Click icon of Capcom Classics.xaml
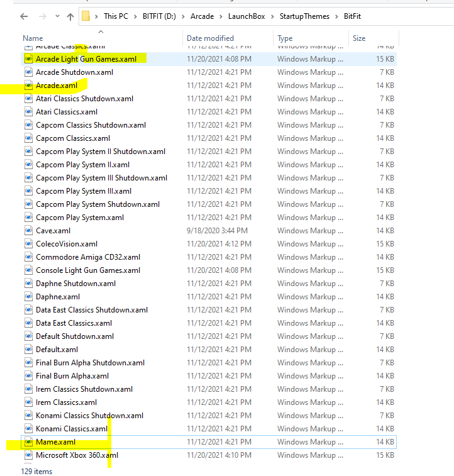Screen dimensions: 454x476 coord(28,138)
